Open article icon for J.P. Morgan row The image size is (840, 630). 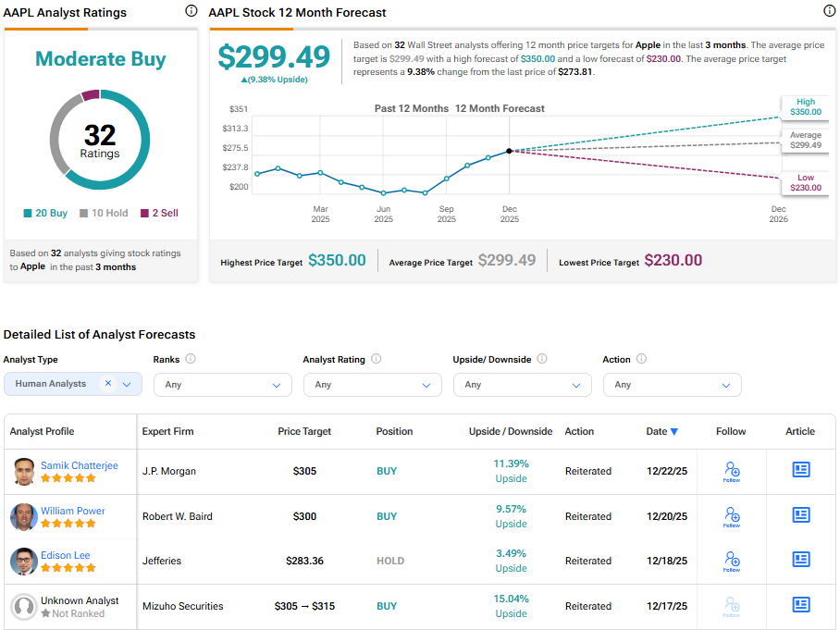click(801, 470)
